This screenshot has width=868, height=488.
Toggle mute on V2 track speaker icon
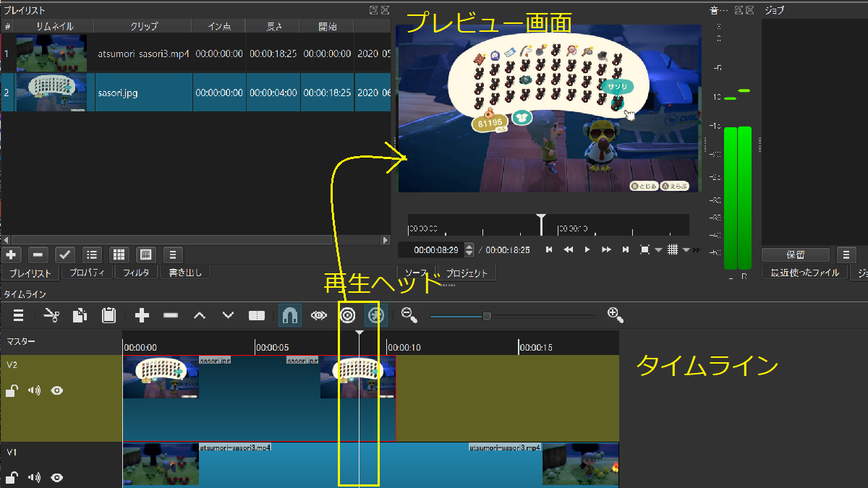[33, 390]
